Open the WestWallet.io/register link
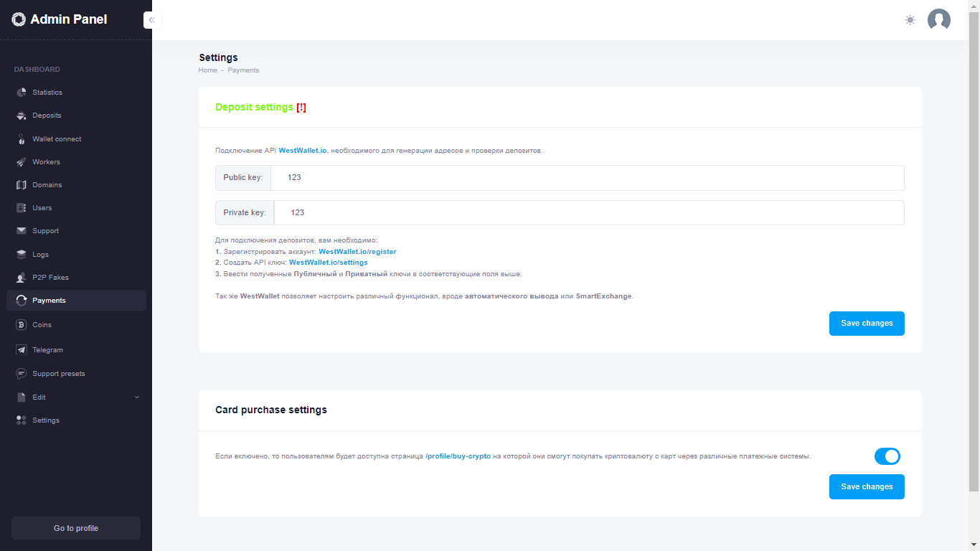This screenshot has width=980, height=551. click(357, 252)
